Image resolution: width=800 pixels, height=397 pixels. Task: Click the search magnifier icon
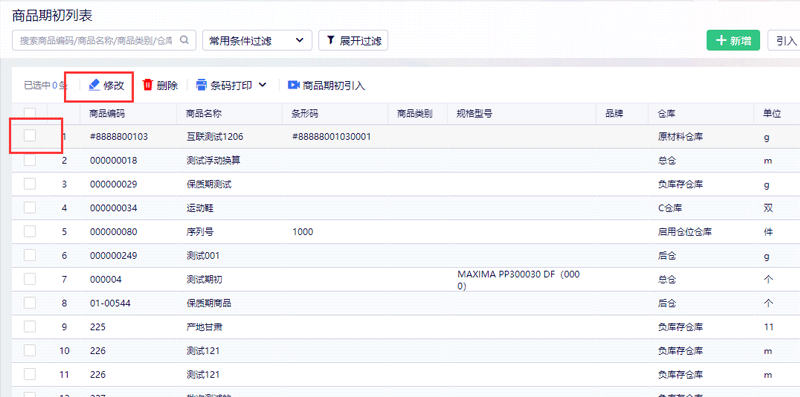point(184,40)
